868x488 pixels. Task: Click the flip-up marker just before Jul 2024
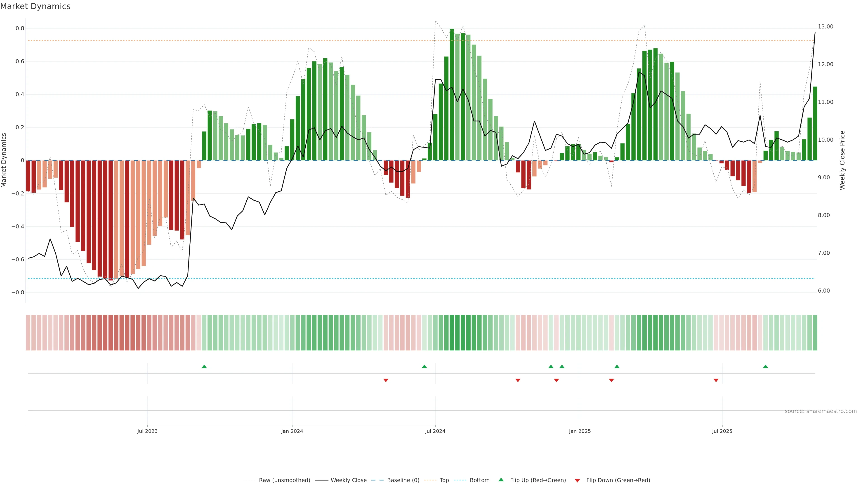pyautogui.click(x=424, y=366)
